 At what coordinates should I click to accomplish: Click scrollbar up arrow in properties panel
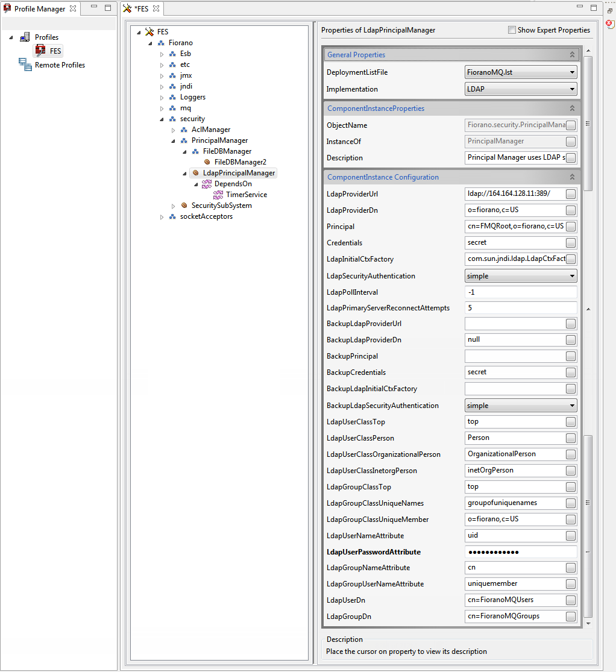[x=588, y=51]
